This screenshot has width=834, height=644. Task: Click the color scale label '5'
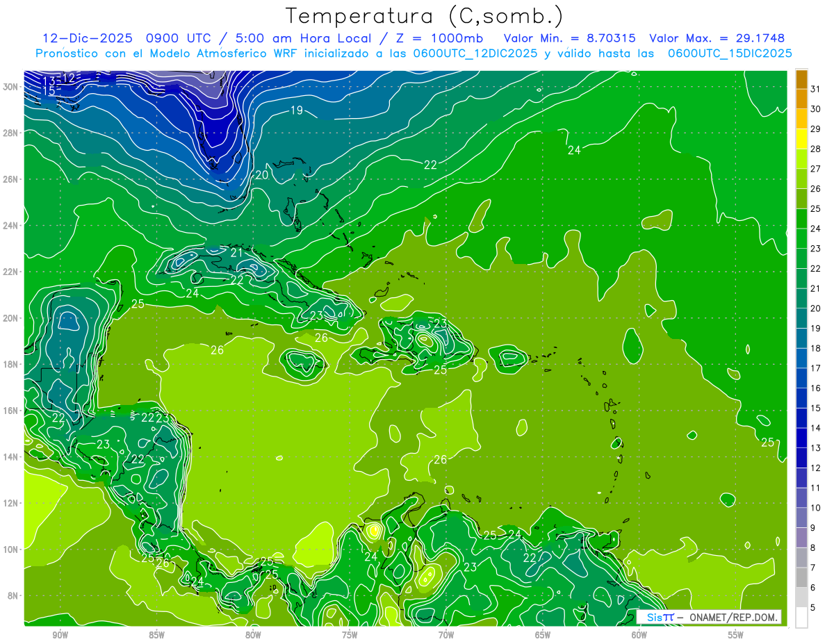coord(813,608)
